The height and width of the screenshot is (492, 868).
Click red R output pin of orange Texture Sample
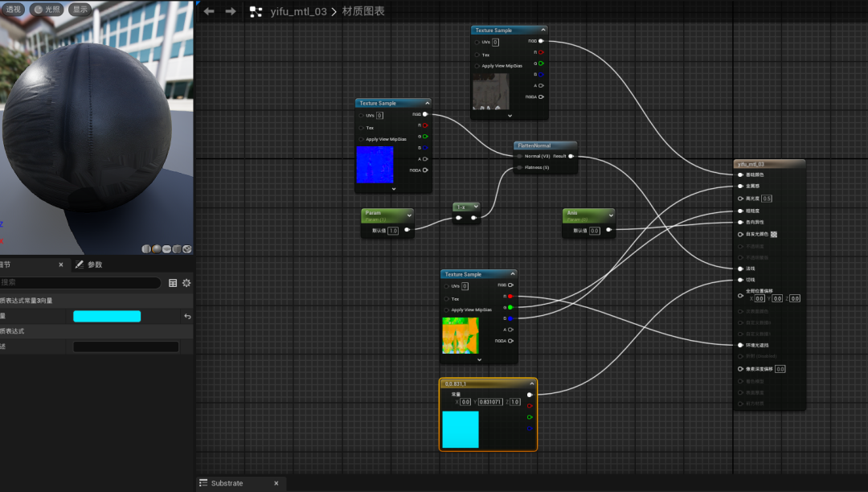[510, 297]
